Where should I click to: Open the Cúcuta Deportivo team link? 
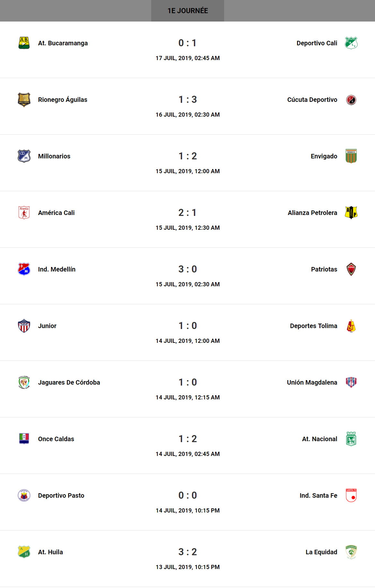coord(312,100)
